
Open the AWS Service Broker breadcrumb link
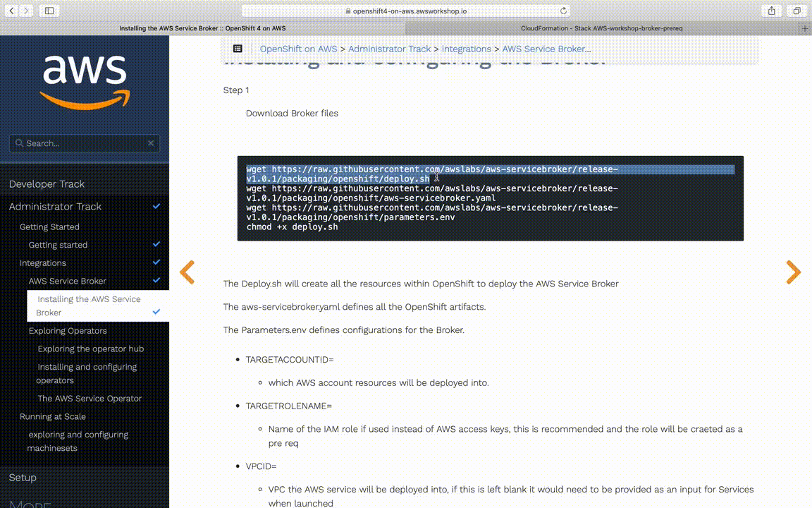pos(546,49)
